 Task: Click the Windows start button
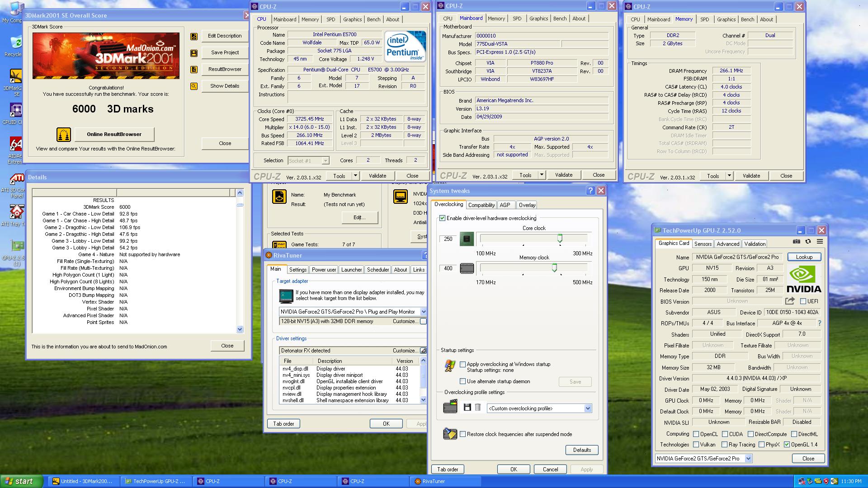pos(21,481)
